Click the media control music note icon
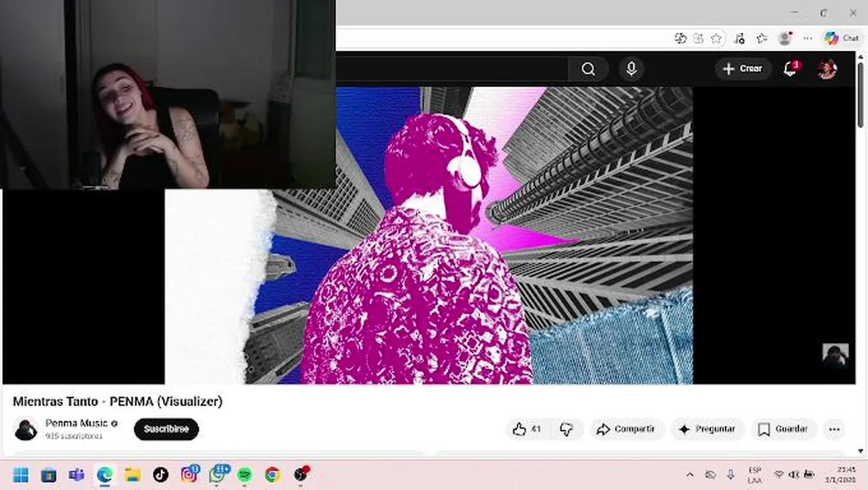 740,39
